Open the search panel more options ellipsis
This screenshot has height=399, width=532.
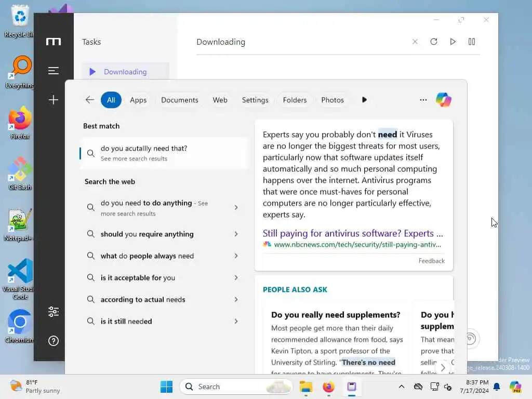423,100
